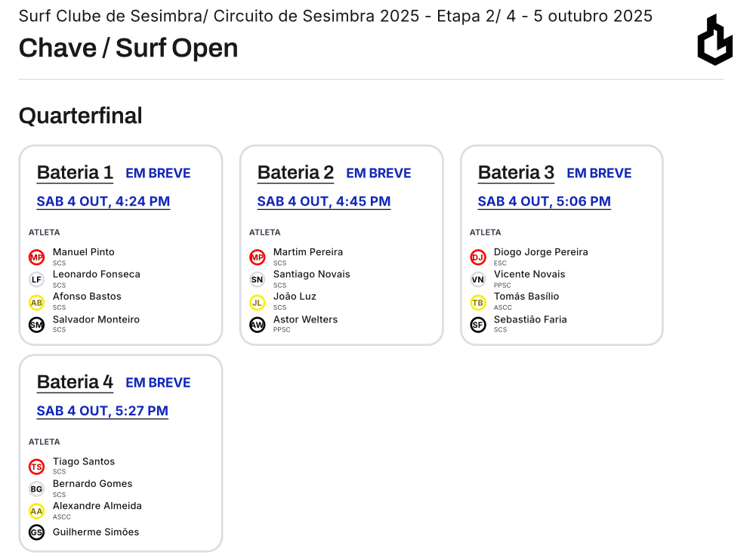Click Leonardo Fonseca's white LF badge
The image size is (756, 558).
pyautogui.click(x=36, y=279)
